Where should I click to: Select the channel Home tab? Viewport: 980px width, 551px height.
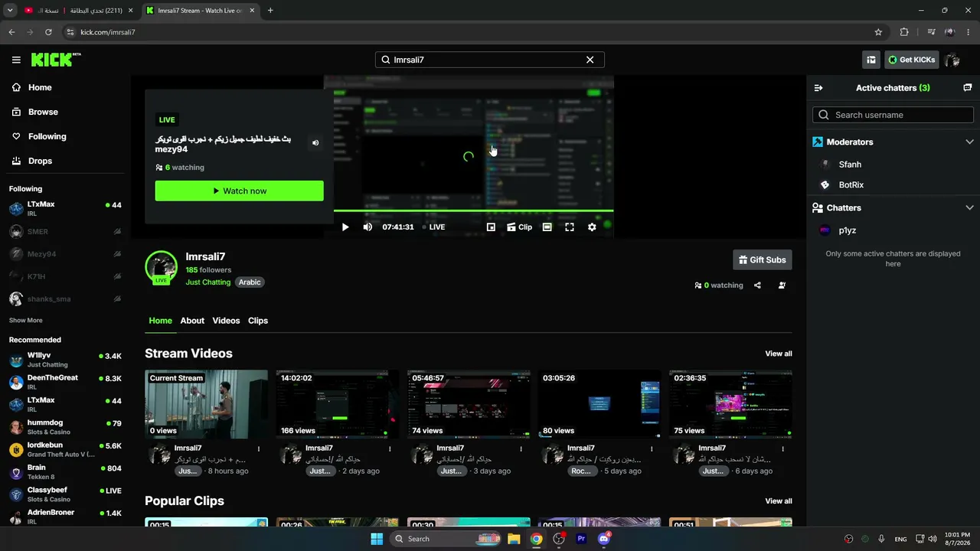pos(160,321)
